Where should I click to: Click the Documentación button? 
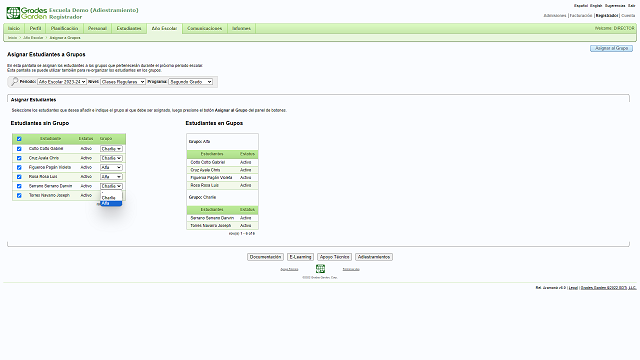265,257
